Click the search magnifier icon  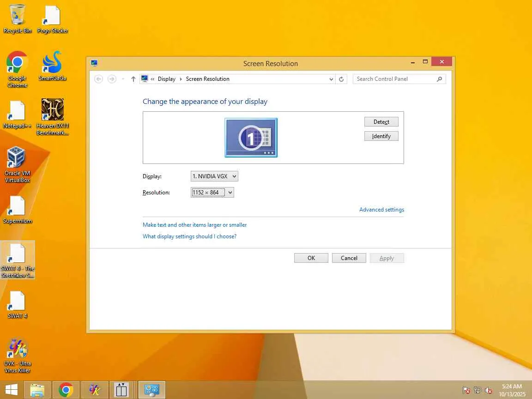click(x=439, y=79)
